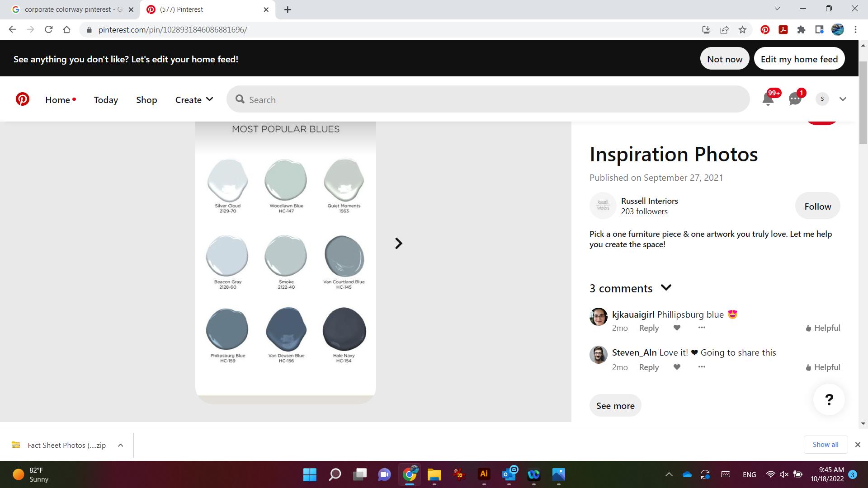Open the help question mark button
Image resolution: width=868 pixels, height=488 pixels.
click(x=829, y=399)
